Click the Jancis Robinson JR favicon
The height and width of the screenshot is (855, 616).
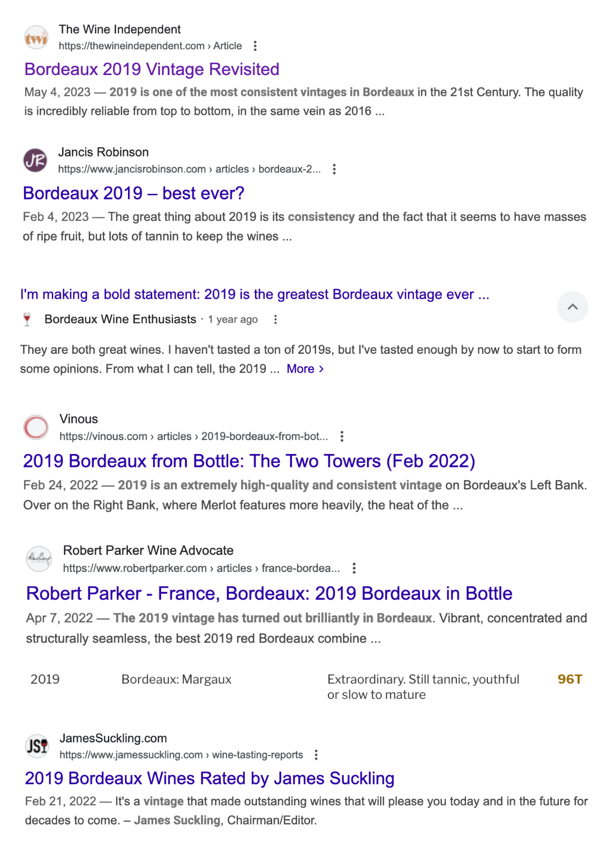(35, 160)
